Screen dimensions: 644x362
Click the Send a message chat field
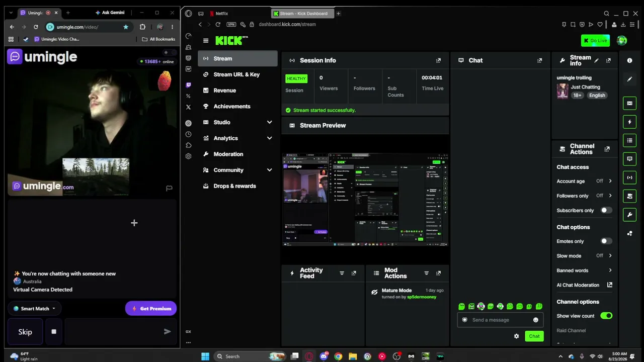coord(499,320)
